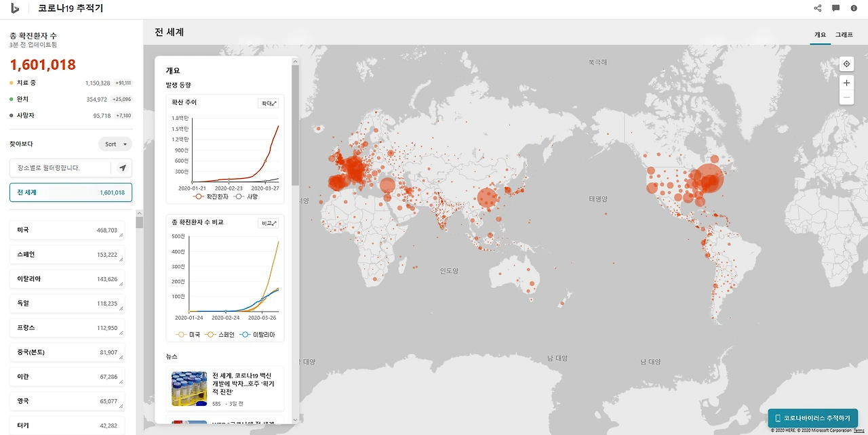This screenshot has width=868, height=435.
Task: Expand the 영국 row corner arrow
Action: click(x=122, y=407)
